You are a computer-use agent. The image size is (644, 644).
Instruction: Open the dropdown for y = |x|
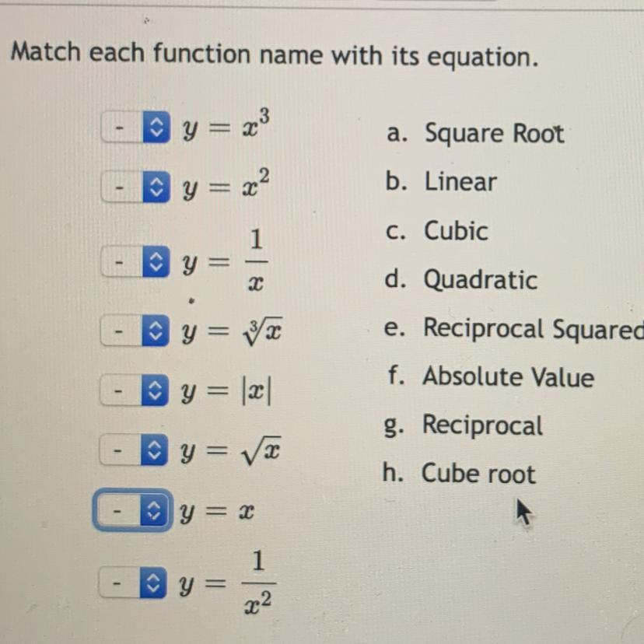[x=135, y=390]
